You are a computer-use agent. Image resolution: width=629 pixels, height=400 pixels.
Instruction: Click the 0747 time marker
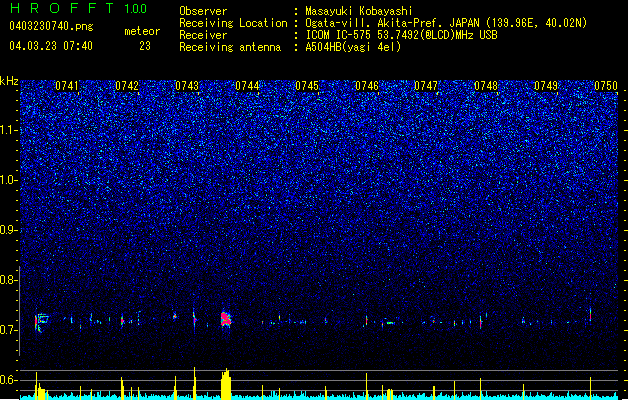[x=426, y=86]
